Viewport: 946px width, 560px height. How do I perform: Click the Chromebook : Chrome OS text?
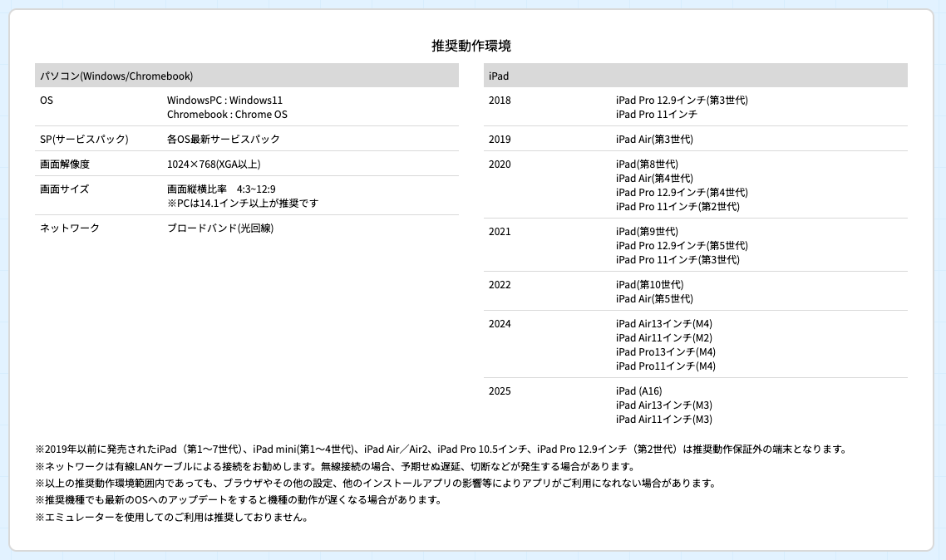[227, 114]
